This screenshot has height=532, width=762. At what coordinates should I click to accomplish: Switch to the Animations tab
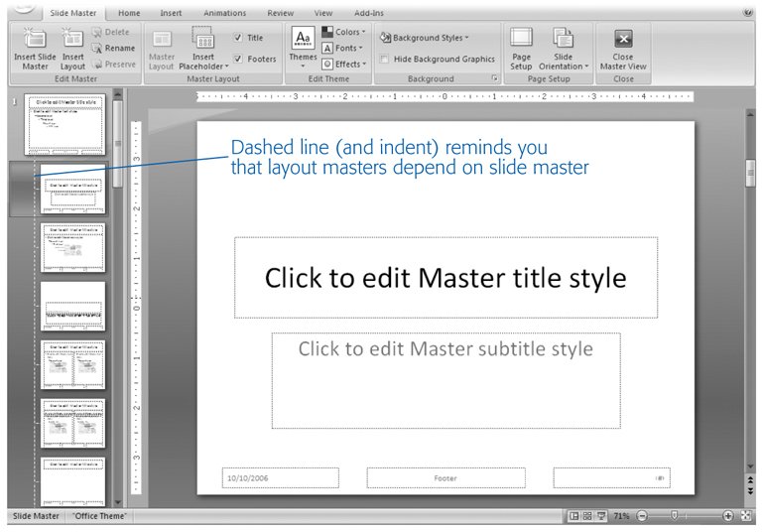(224, 13)
